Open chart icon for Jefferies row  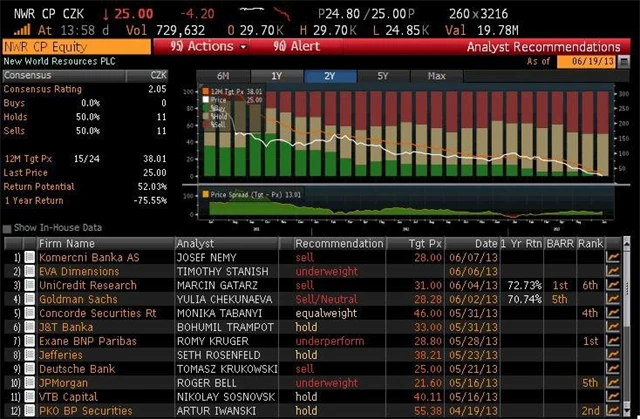pos(613,354)
